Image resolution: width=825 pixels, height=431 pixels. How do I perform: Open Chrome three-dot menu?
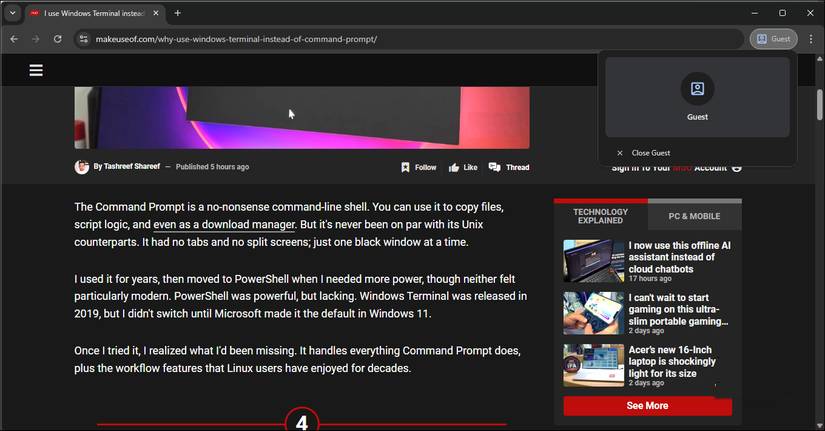point(811,39)
